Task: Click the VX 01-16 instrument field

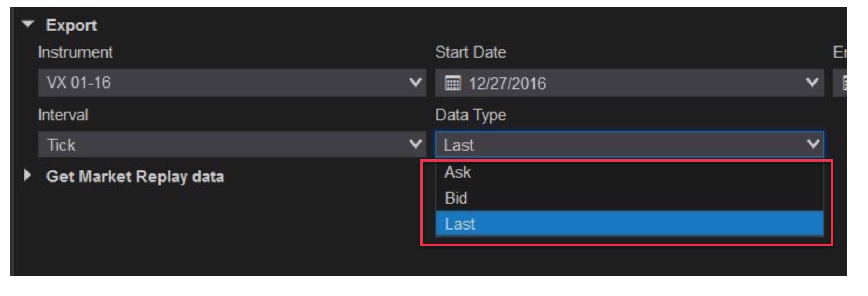Action: pos(216,83)
